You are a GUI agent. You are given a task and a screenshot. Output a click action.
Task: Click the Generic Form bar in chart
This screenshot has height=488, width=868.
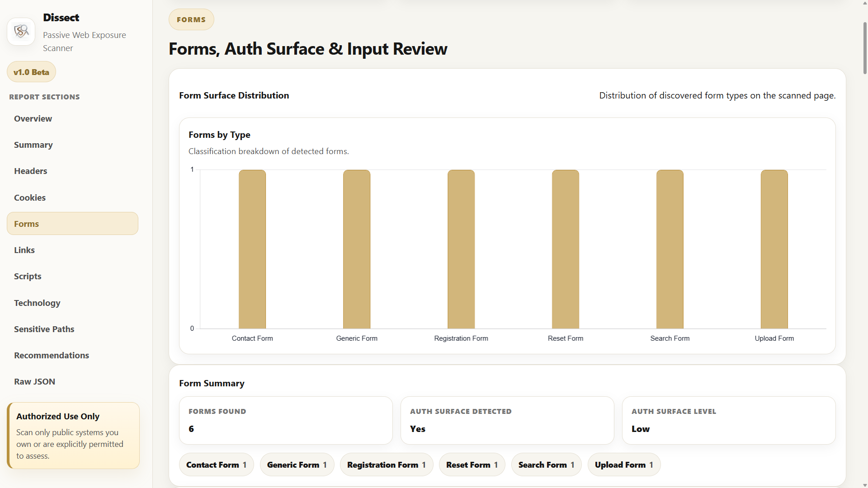point(357,249)
